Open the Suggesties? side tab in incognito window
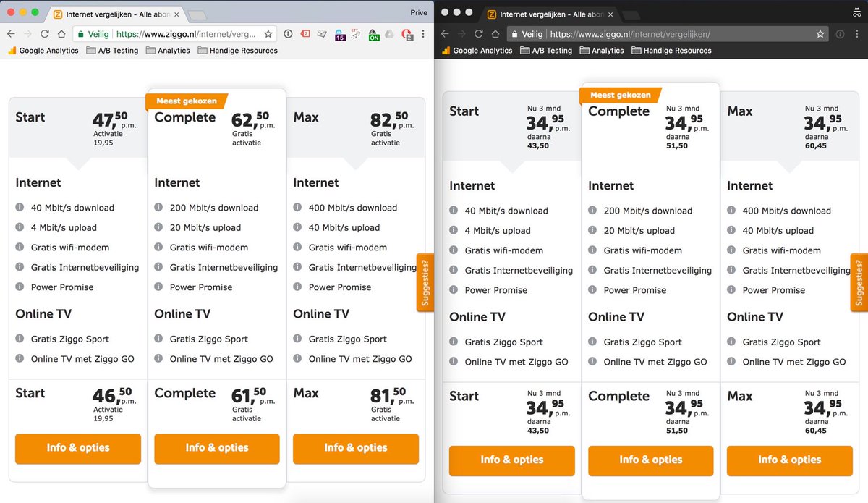Viewport: 868px width, 503px height. coord(859,282)
